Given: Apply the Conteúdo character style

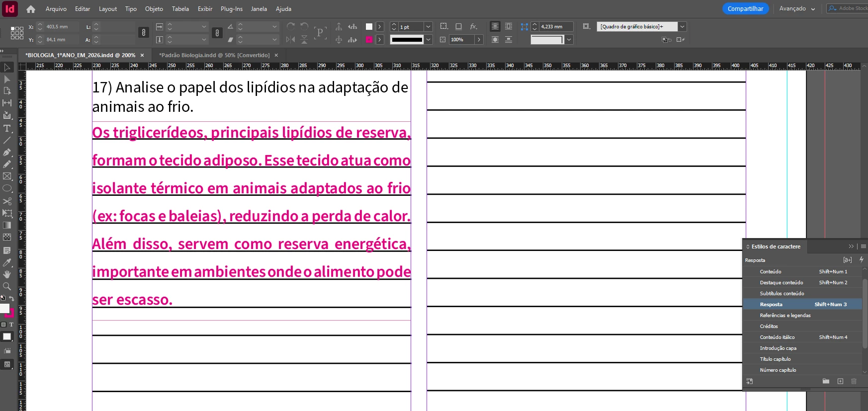Looking at the screenshot, I should (x=802, y=271).
